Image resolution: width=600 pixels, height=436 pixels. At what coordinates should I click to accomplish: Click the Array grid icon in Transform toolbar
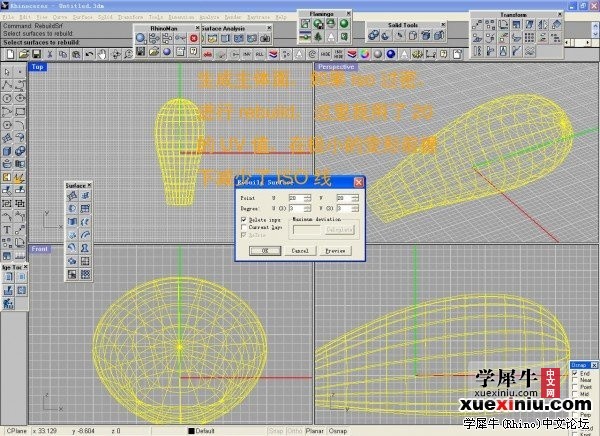529,38
